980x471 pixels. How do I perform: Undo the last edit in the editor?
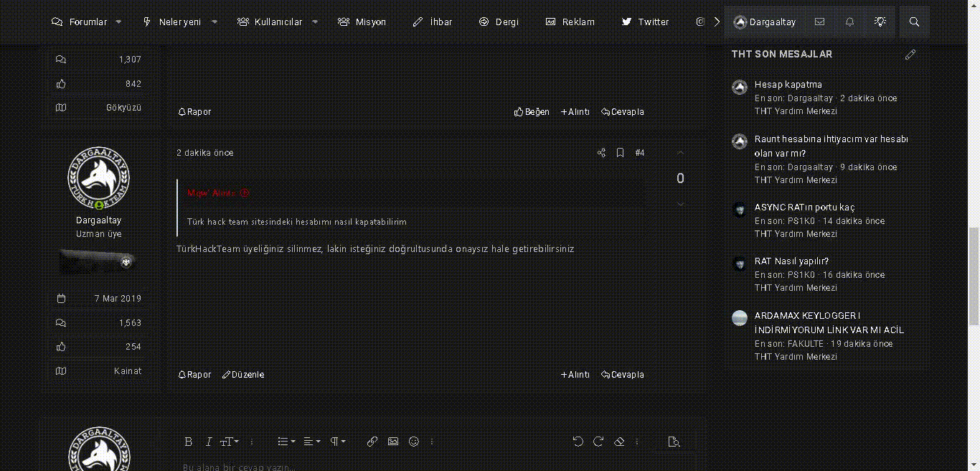578,442
